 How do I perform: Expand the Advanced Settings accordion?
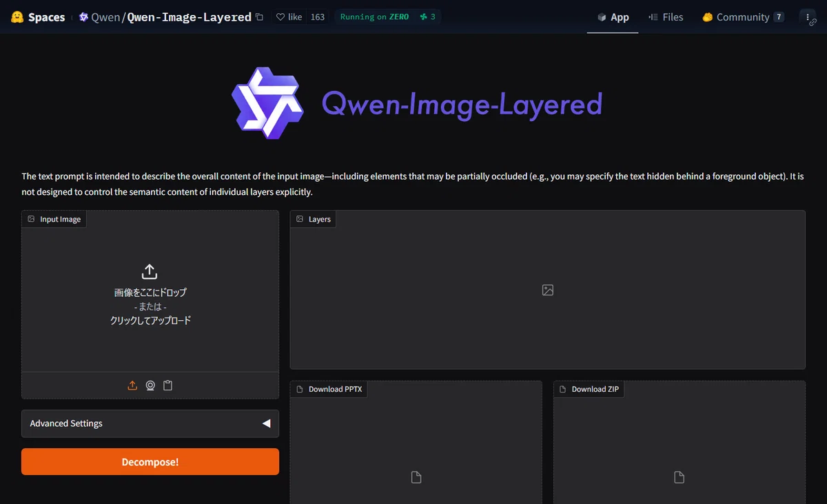tap(150, 423)
